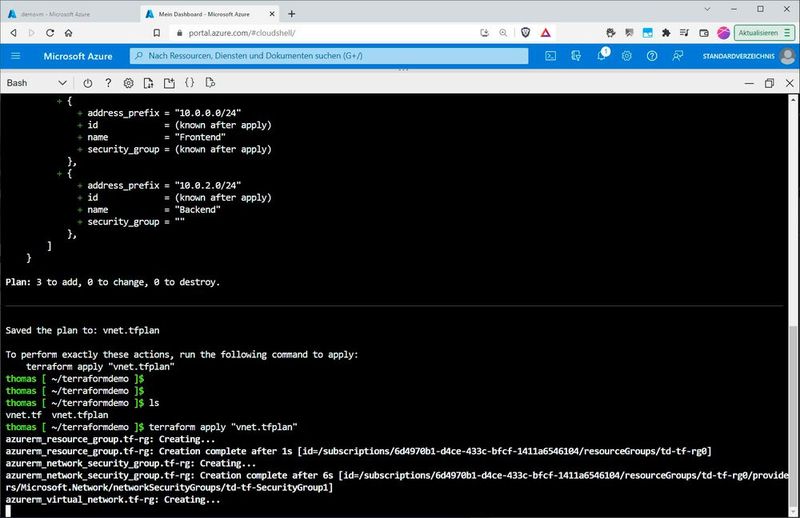
Task: Reload the page in the browser
Action: (x=50, y=33)
